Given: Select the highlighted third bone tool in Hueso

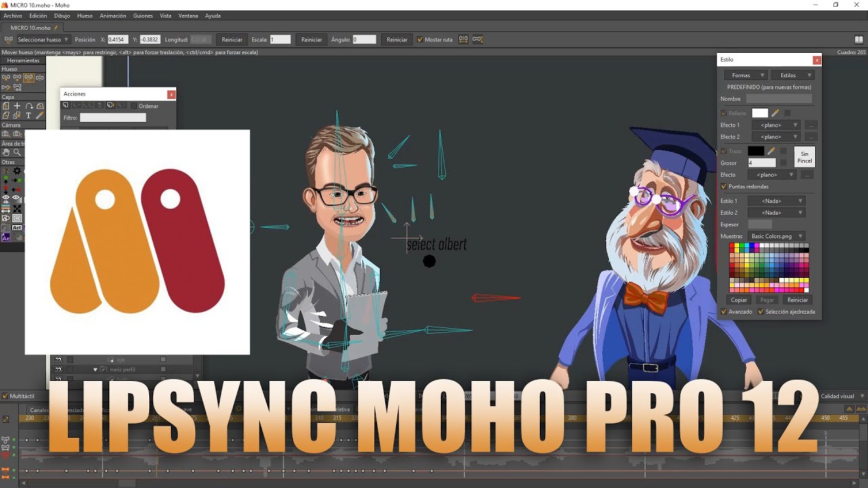Looking at the screenshot, I should [28, 78].
